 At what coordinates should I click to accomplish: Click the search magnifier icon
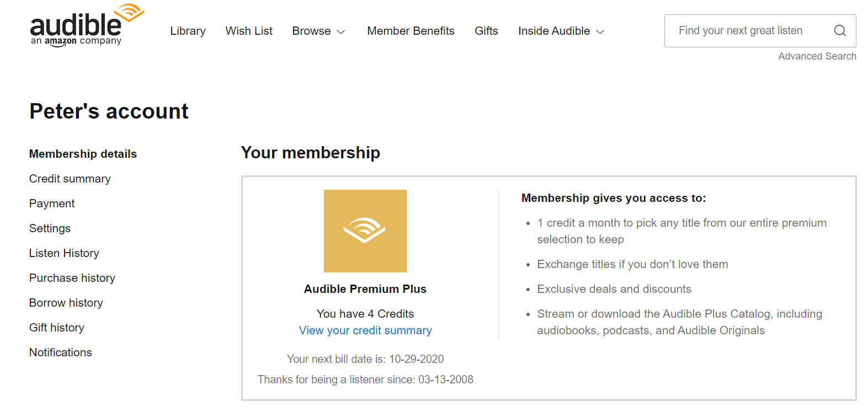click(840, 31)
